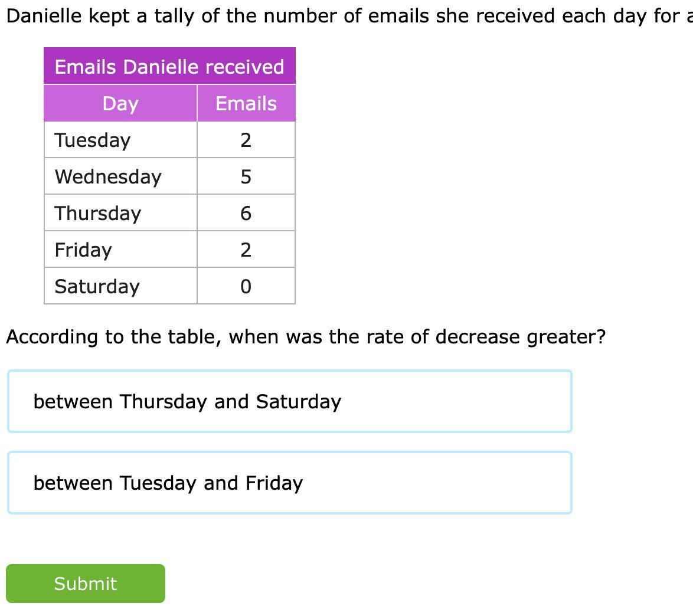
Task: Click the Saturday row label
Action: [x=97, y=287]
